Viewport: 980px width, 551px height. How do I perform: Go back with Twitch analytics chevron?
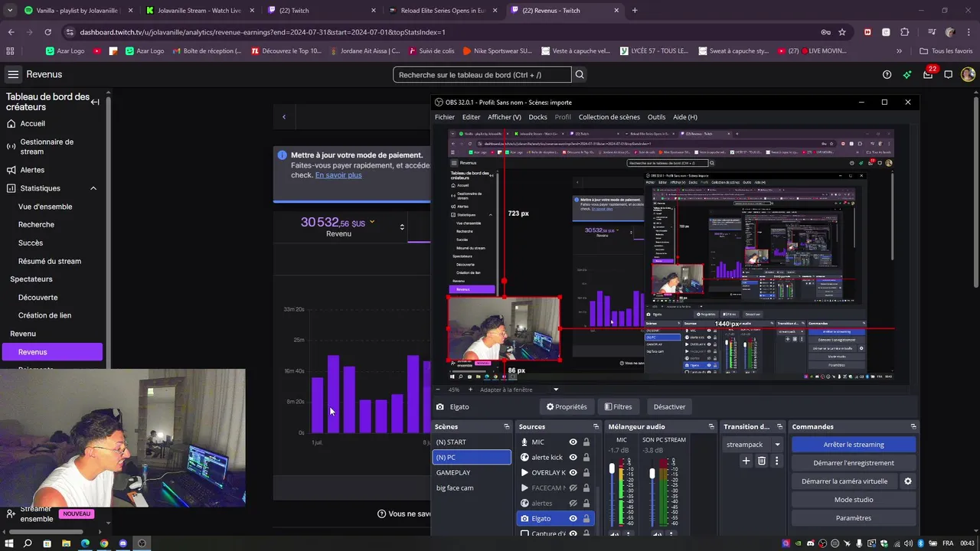pos(284,117)
